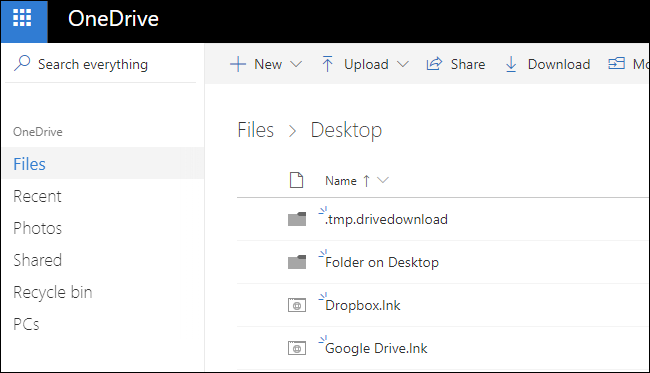Click the Download arrow icon
Viewport: 650px width, 373px height.
pos(511,64)
